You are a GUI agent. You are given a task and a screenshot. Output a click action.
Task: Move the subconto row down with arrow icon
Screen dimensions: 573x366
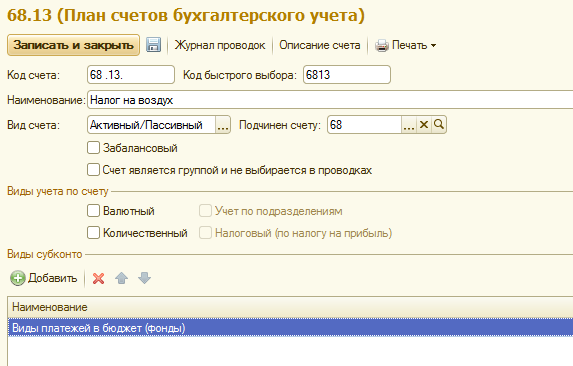pyautogui.click(x=144, y=278)
